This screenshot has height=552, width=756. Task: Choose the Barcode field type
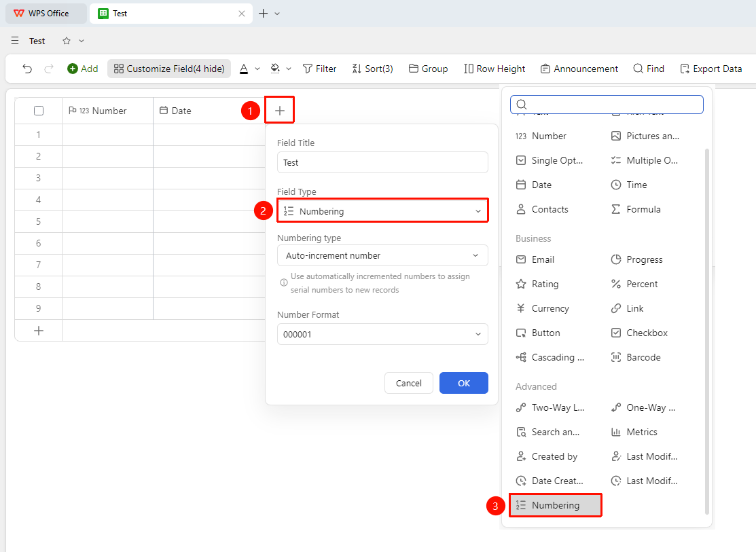tap(636, 357)
